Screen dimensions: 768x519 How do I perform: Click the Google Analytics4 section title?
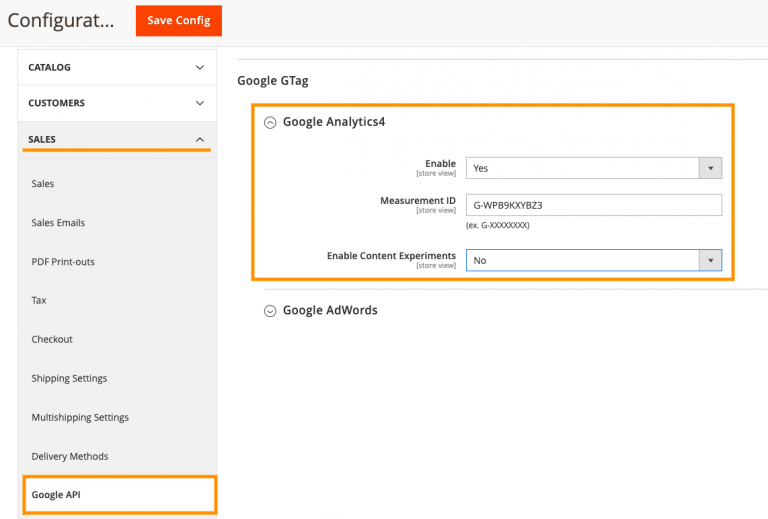[334, 122]
